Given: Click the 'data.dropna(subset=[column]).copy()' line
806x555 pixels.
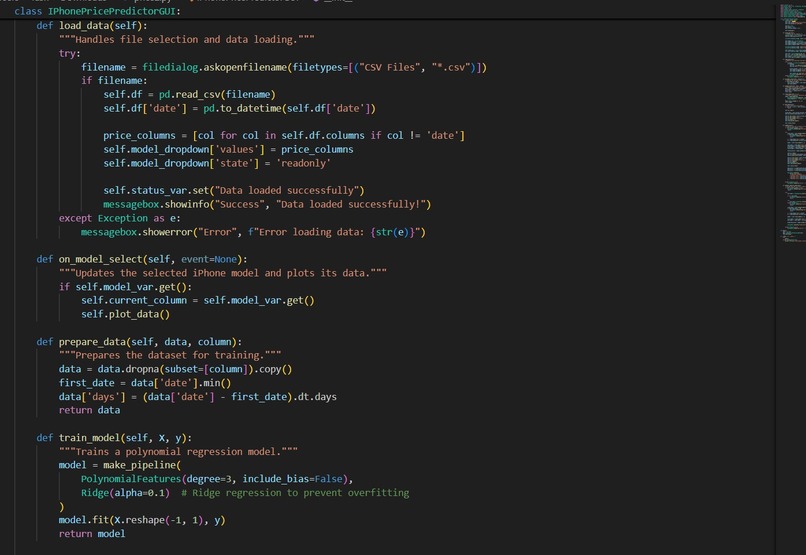Looking at the screenshot, I should pyautogui.click(x=175, y=369).
